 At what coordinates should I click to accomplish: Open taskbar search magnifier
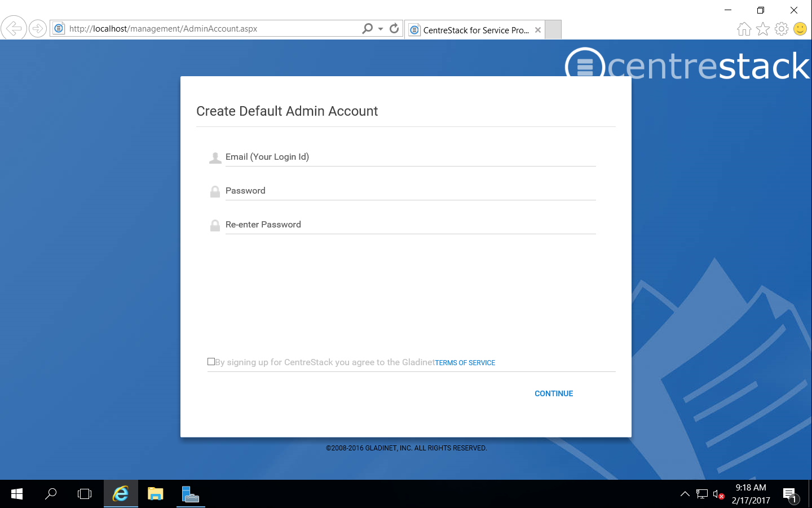[x=51, y=494]
